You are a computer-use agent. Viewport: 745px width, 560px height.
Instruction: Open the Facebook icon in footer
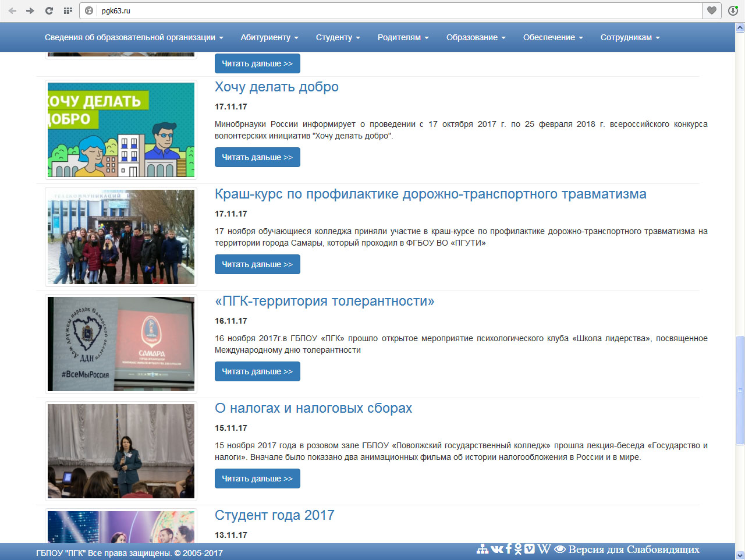point(509,549)
